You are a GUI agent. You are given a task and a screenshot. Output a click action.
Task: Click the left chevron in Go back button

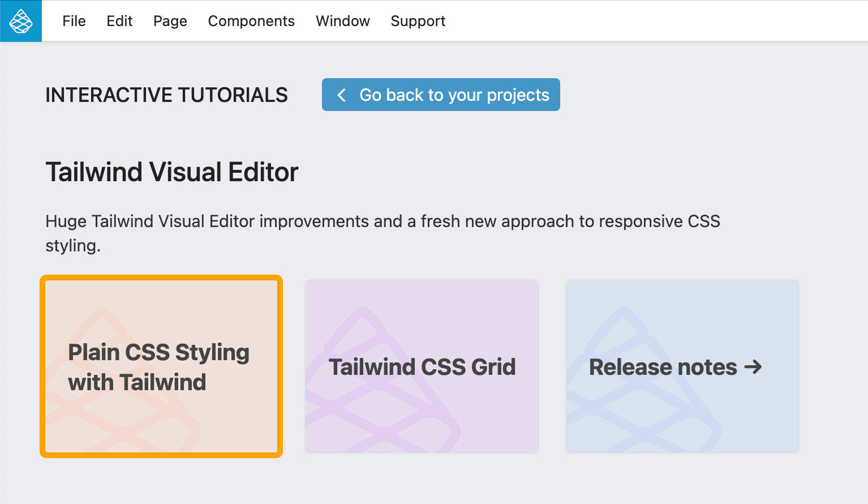click(341, 95)
